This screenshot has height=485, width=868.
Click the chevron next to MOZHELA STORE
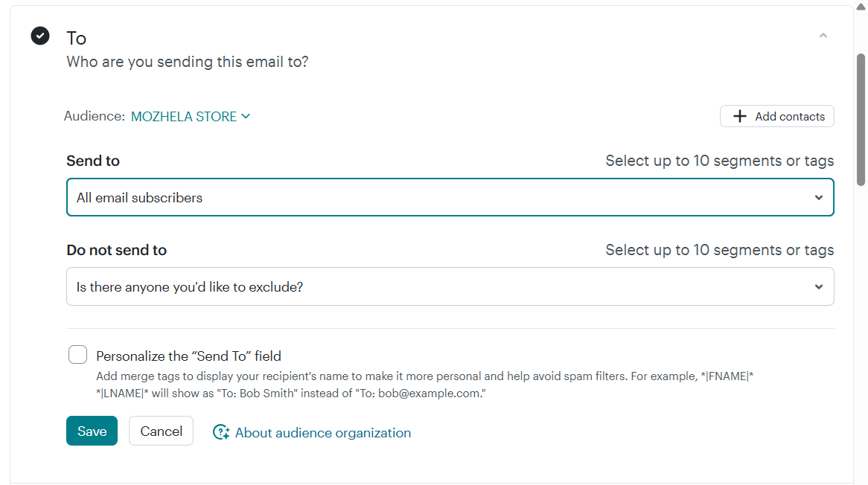pos(246,116)
